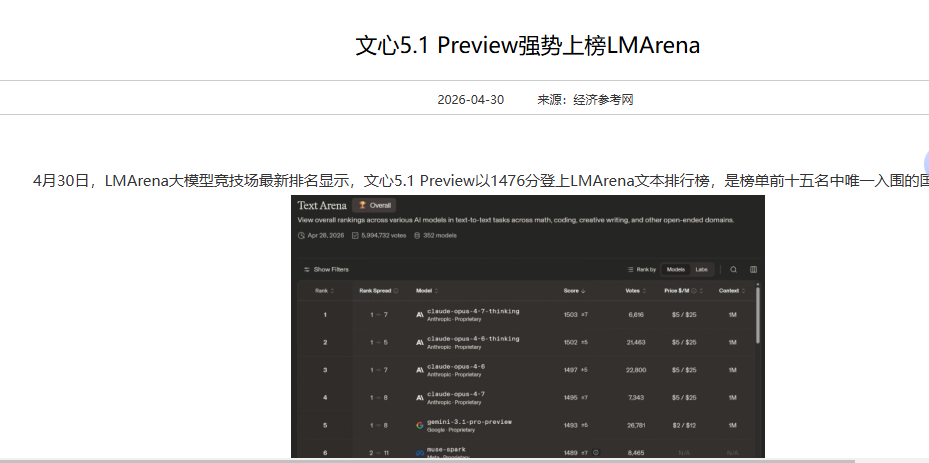The width and height of the screenshot is (929, 463).
Task: Select the Models rank-by option
Action: point(675,270)
